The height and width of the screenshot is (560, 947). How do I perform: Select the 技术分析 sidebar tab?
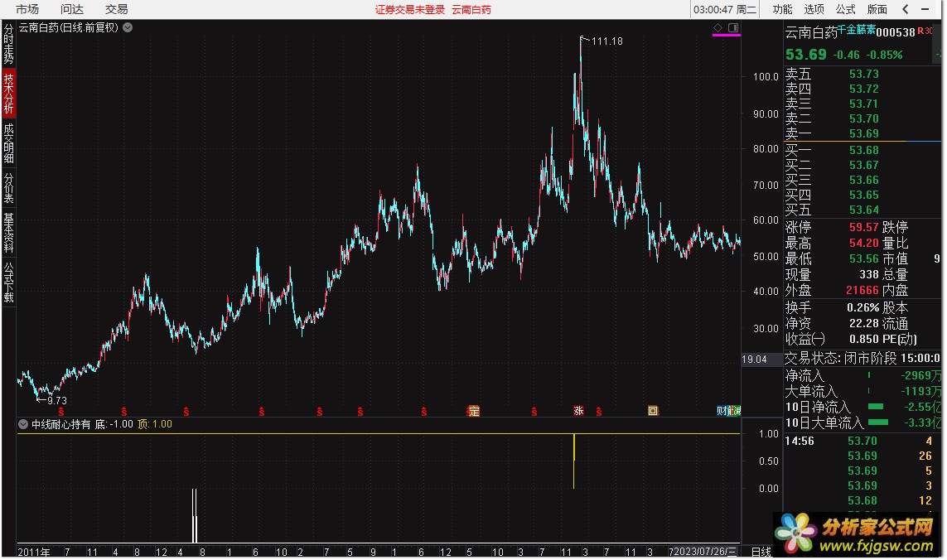pyautogui.click(x=8, y=94)
